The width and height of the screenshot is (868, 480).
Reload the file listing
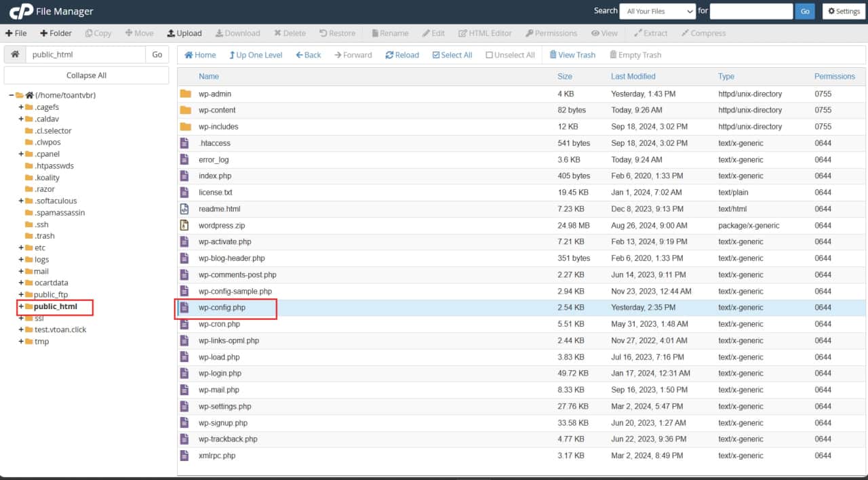402,55
